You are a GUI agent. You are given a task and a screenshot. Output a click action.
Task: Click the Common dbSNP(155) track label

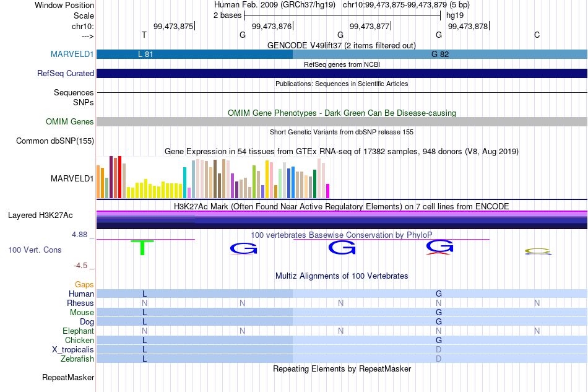click(55, 141)
